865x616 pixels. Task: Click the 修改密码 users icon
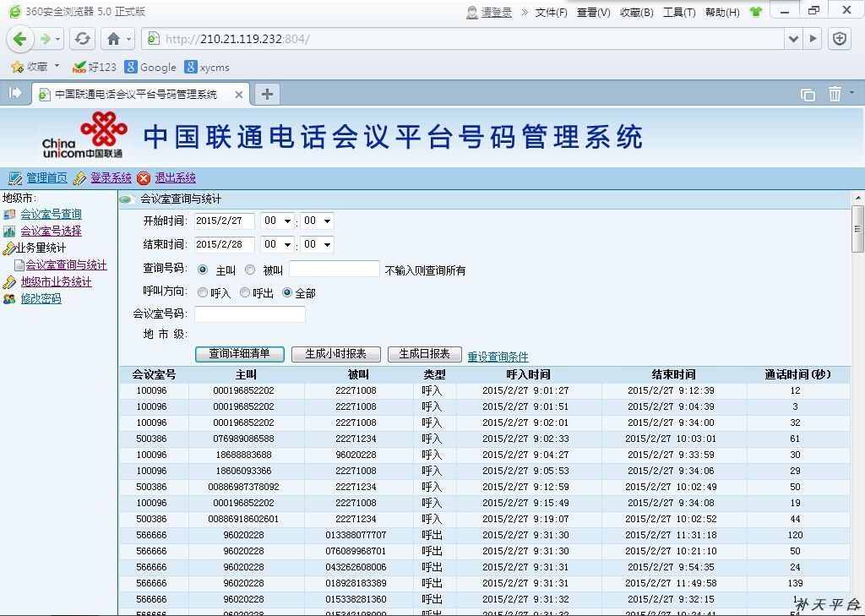pyautogui.click(x=9, y=298)
